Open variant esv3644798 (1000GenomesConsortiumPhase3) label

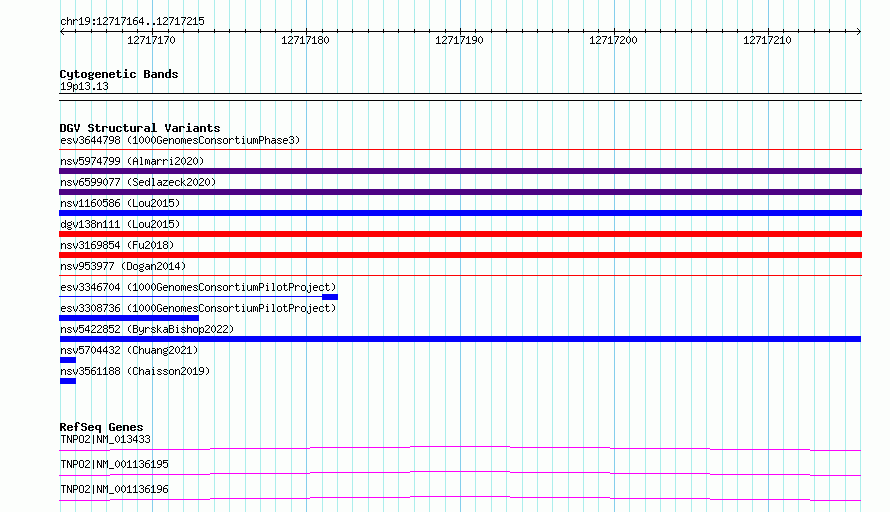point(180,140)
